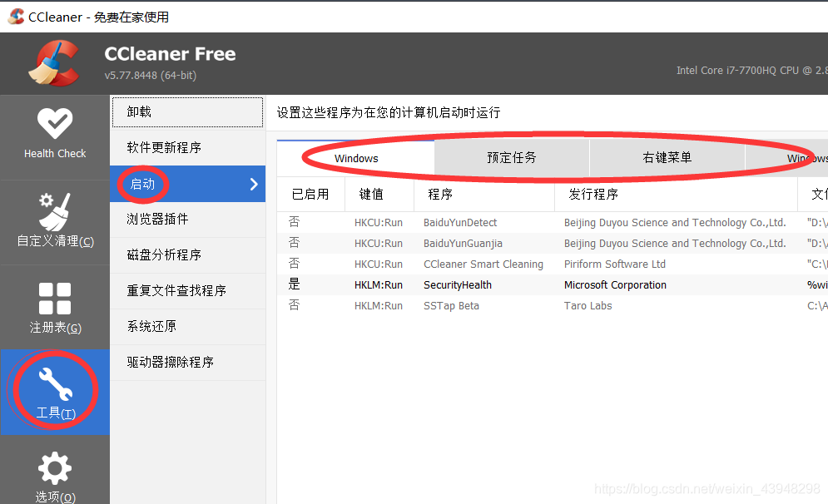Click HKLM:Run key of SSTap Beta row
Screen dimensions: 828x504
[378, 305]
